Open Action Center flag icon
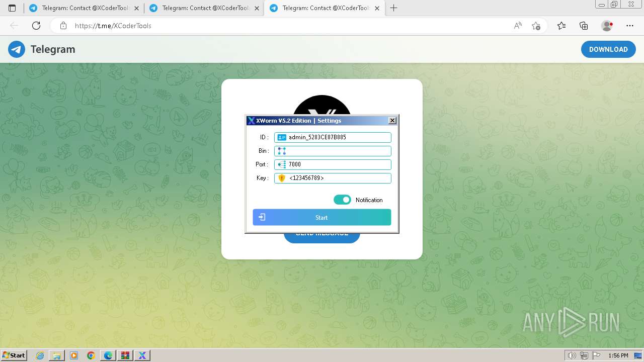 pos(596,355)
